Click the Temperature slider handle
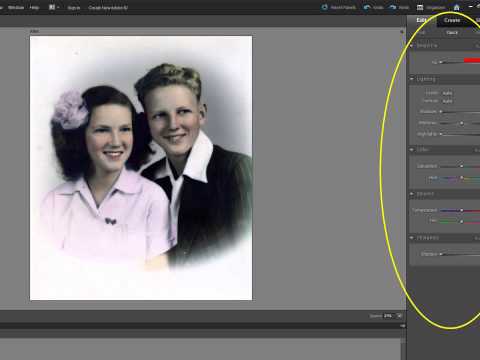This screenshot has width=480, height=360. [462, 210]
